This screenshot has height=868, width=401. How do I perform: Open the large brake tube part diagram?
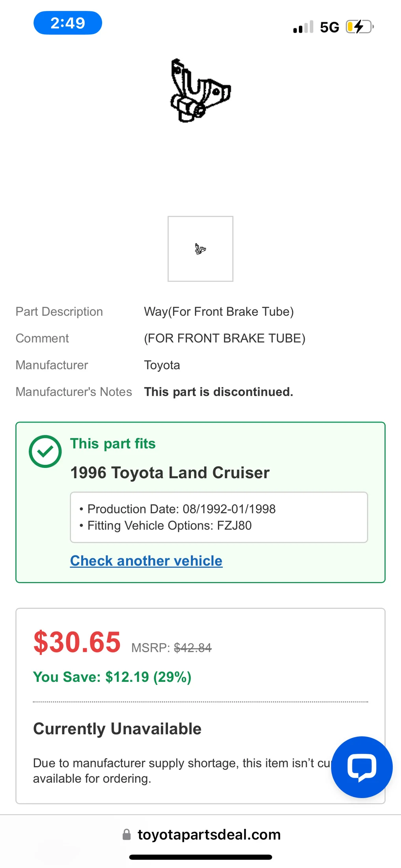200,91
